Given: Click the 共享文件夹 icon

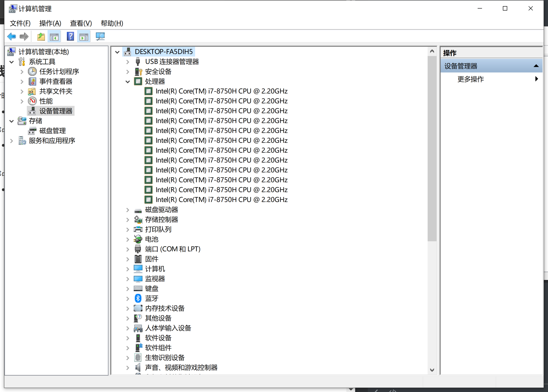Looking at the screenshot, I should [x=32, y=91].
